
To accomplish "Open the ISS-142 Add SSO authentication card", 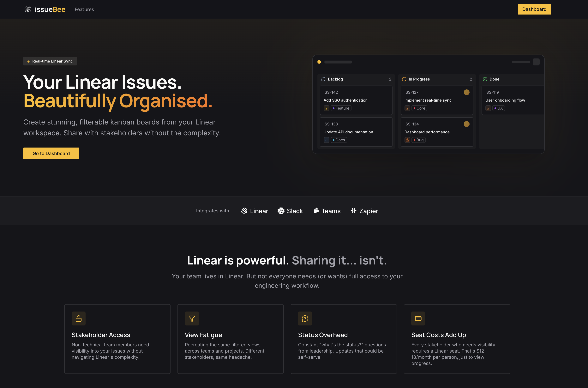I will click(x=356, y=100).
